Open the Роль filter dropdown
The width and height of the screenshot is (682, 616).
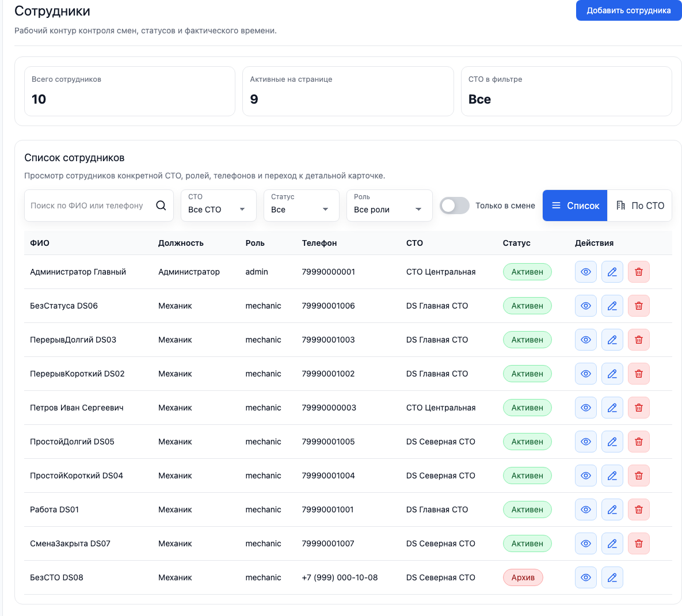point(389,206)
